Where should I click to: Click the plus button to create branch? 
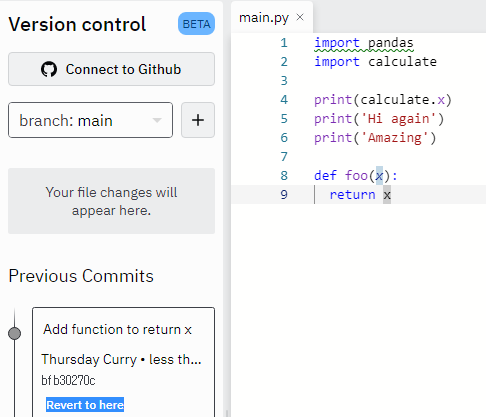[198, 120]
